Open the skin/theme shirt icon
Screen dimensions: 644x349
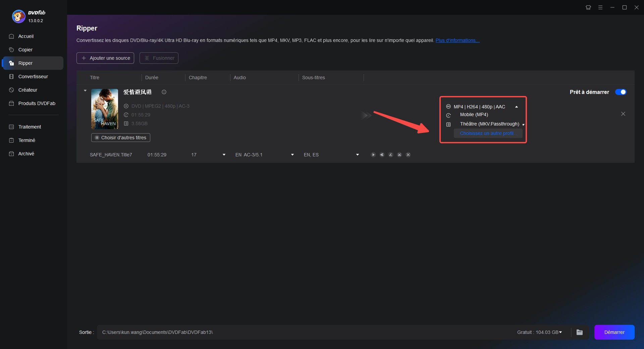pyautogui.click(x=588, y=7)
